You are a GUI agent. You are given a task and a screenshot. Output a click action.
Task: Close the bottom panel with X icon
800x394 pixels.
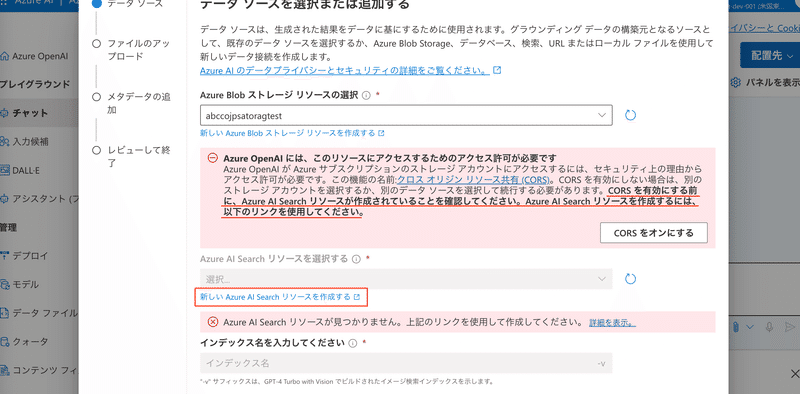794,373
